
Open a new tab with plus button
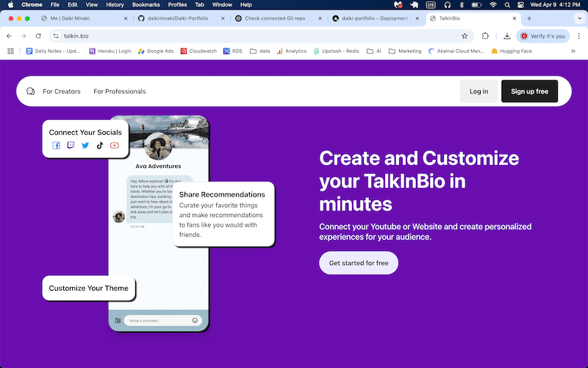(529, 18)
